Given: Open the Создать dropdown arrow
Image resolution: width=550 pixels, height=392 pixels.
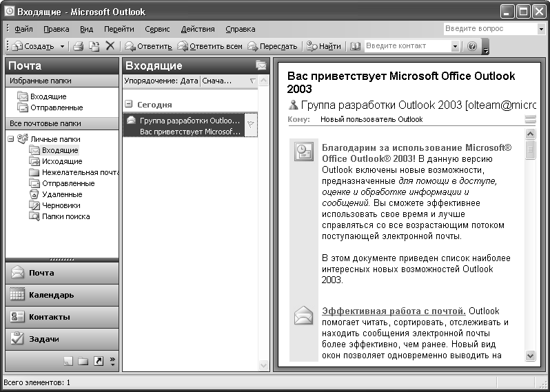Looking at the screenshot, I should pyautogui.click(x=62, y=46).
